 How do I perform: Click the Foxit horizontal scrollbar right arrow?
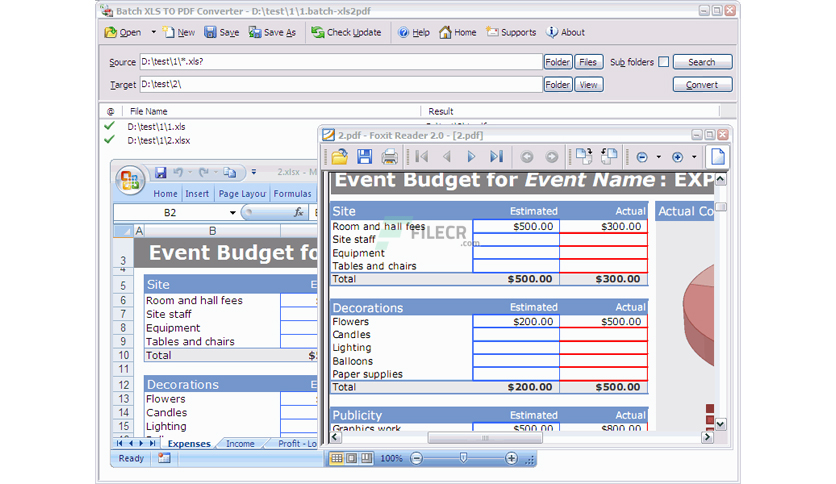pos(708,437)
